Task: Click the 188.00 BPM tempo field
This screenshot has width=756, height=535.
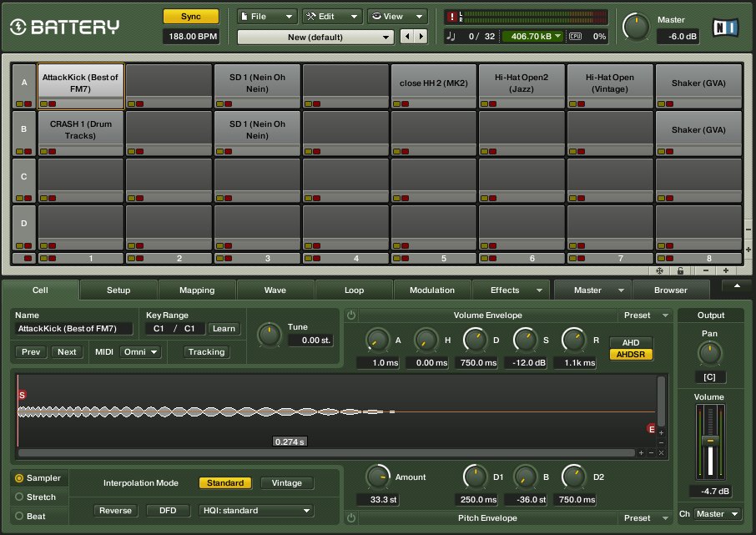Action: (x=191, y=37)
